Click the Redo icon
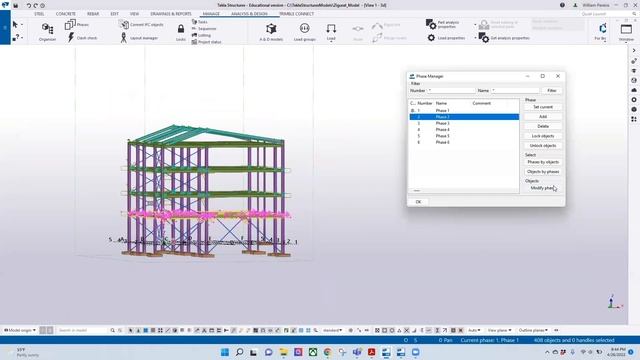 click(36, 5)
